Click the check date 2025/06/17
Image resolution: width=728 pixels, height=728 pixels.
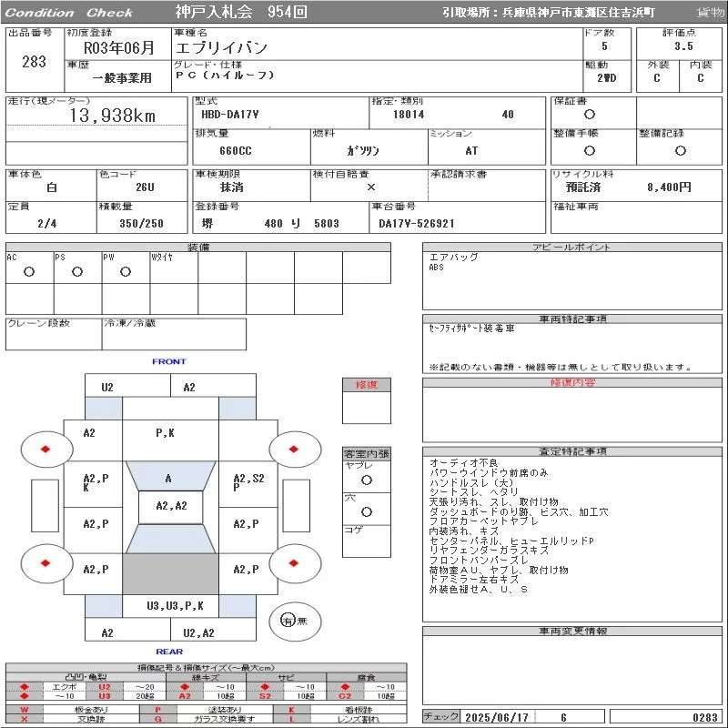496,717
